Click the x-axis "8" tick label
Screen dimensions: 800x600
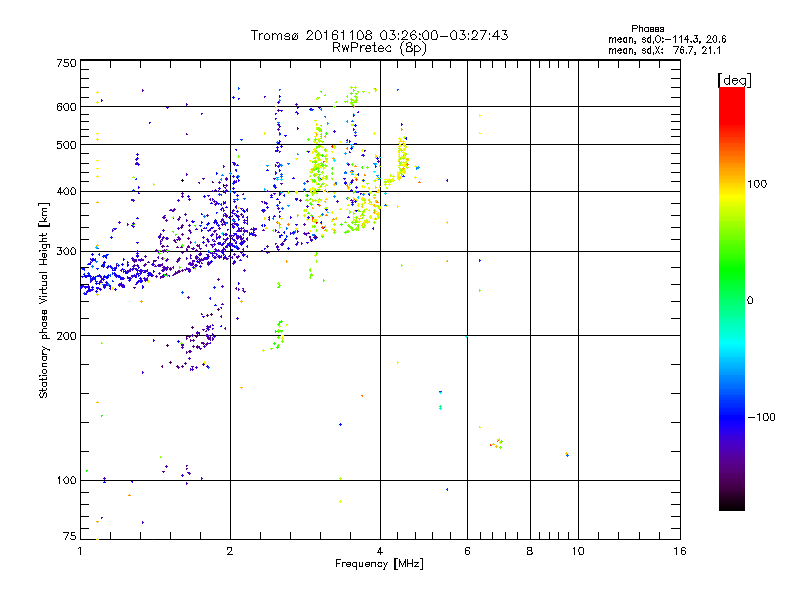pos(530,551)
